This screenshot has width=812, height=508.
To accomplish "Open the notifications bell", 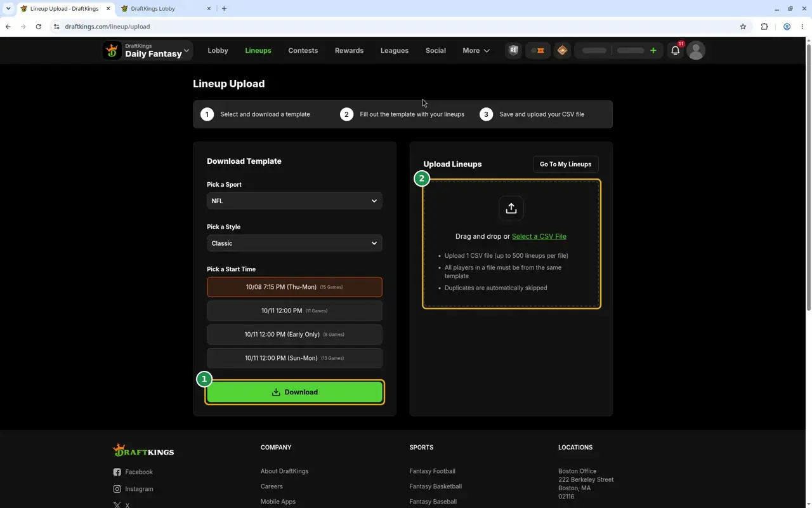I will [676, 51].
